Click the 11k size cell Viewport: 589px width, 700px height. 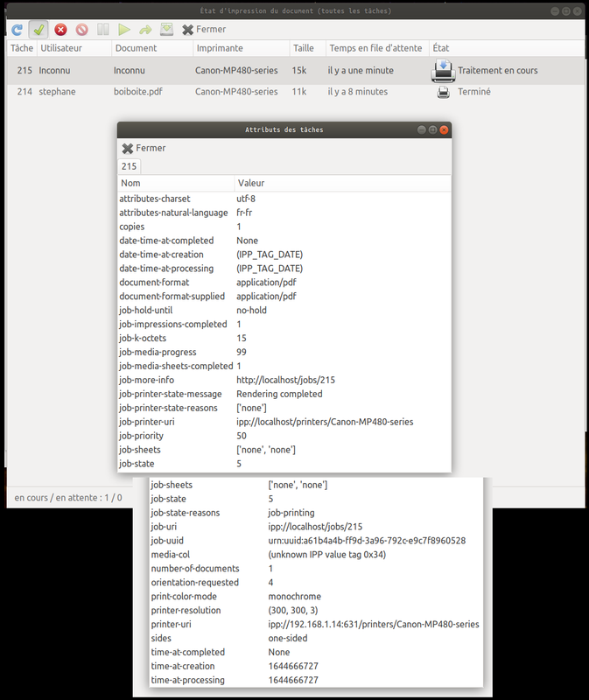[x=299, y=92]
